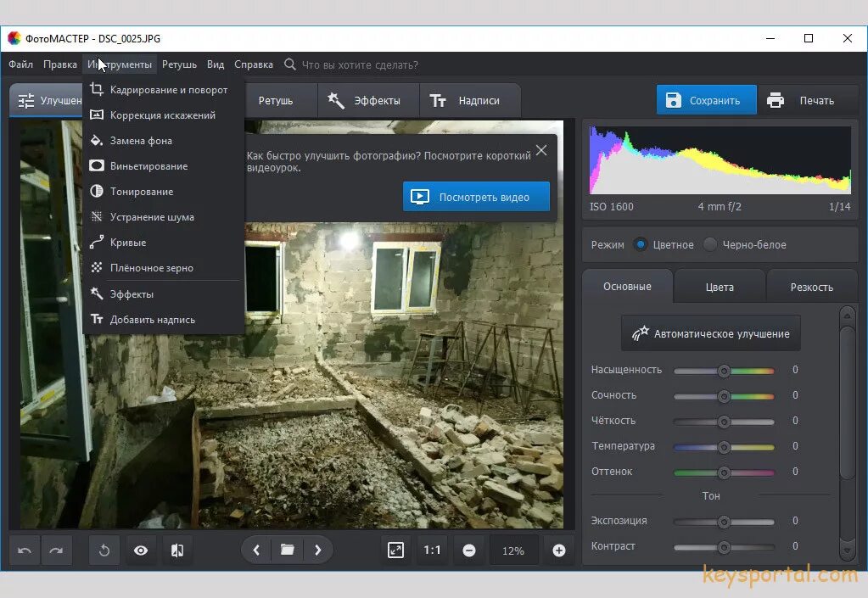Image resolution: width=868 pixels, height=598 pixels.
Task: Click the 12% zoom value field
Action: click(x=513, y=551)
